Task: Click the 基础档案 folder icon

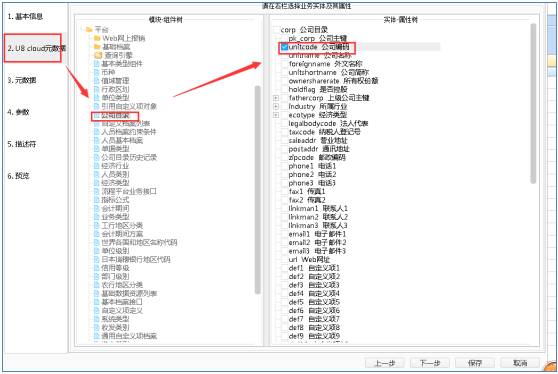Action: coord(97,47)
